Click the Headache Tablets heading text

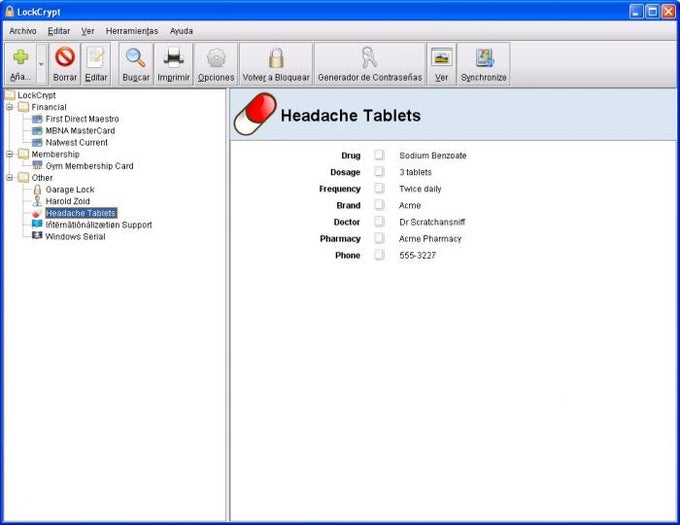351,116
